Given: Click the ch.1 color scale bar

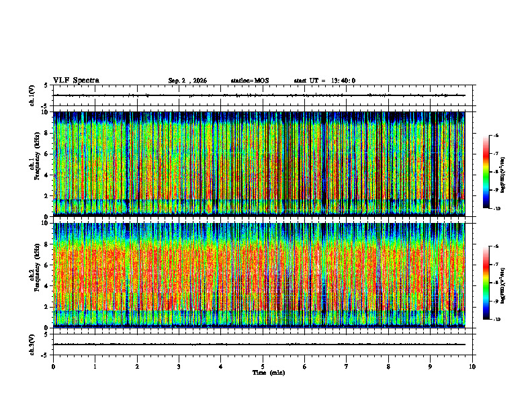Looking at the screenshot, I should (x=486, y=172).
